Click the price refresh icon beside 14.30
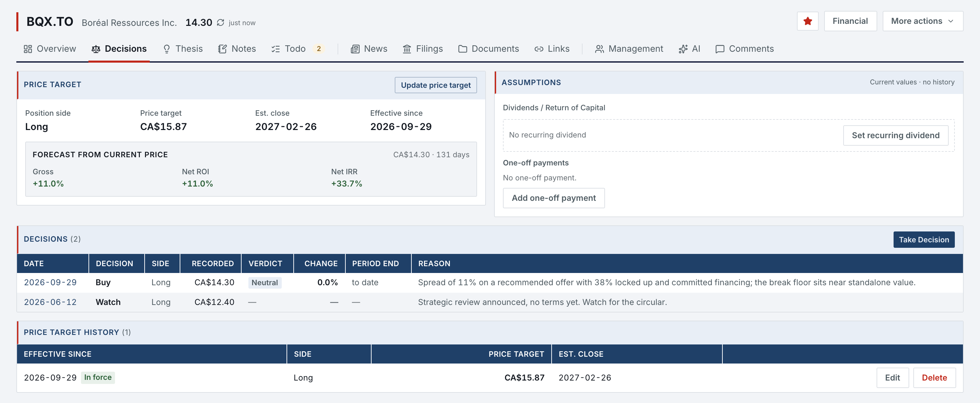The image size is (980, 403). click(x=220, y=23)
